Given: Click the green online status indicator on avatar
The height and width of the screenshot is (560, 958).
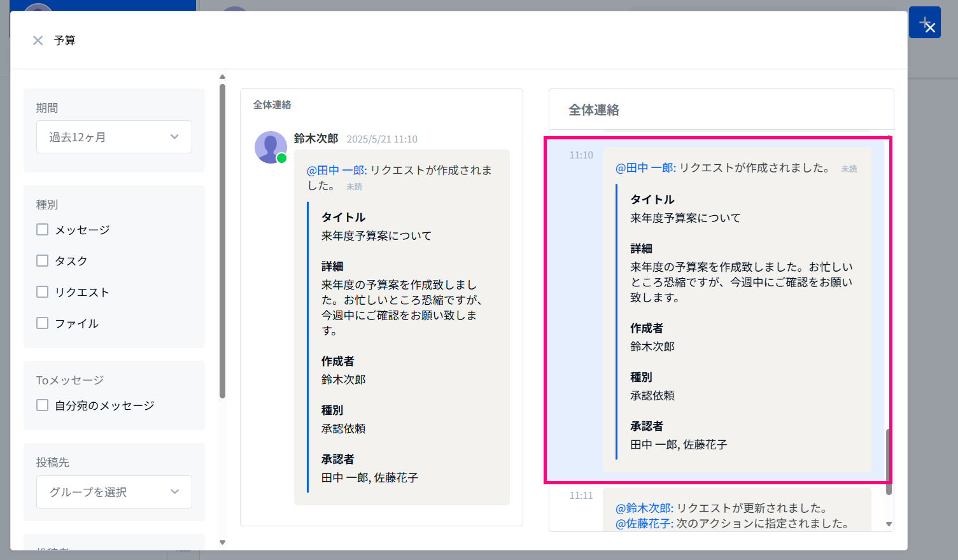Looking at the screenshot, I should (x=282, y=158).
